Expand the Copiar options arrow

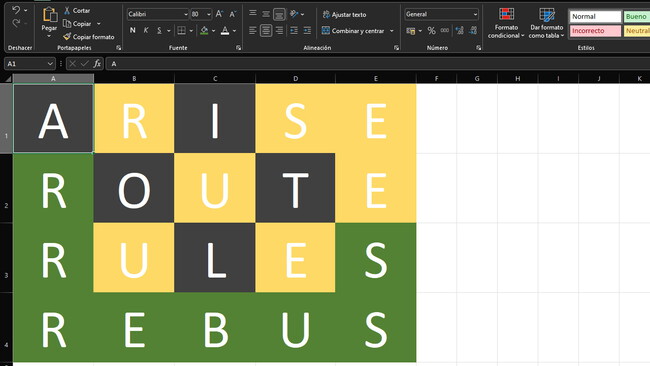coord(99,24)
